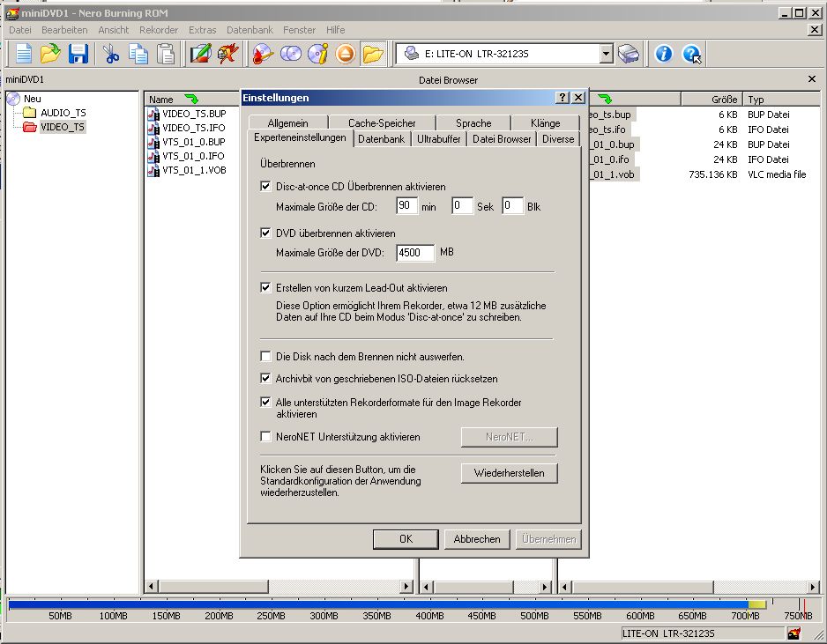Image resolution: width=827 pixels, height=644 pixels.
Task: Click the Sek input field
Action: [462, 205]
